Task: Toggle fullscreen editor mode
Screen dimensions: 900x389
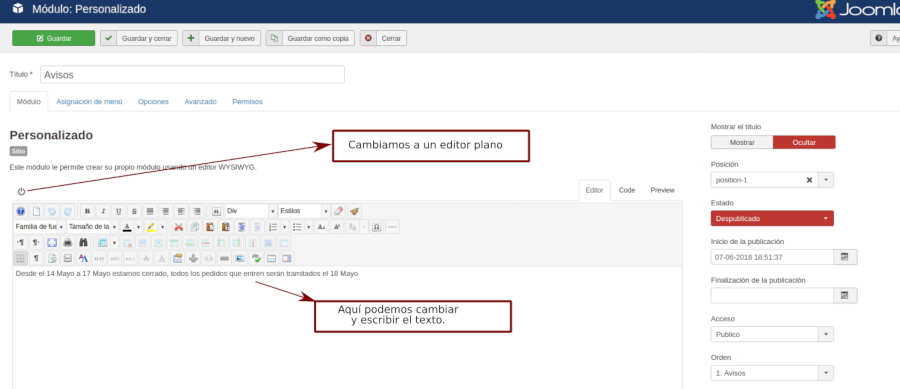Action: pos(52,243)
